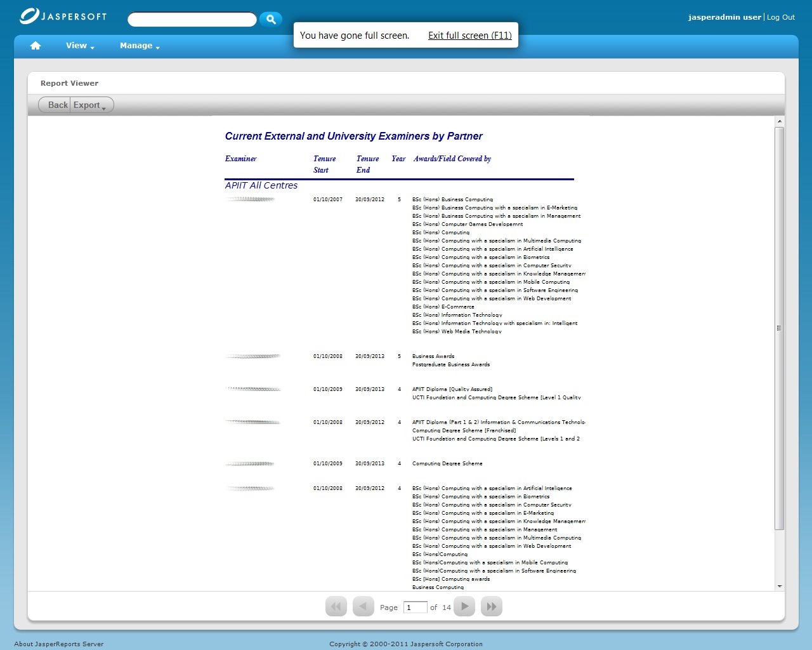Open the home page via the house icon
812x650 pixels.
[x=35, y=45]
